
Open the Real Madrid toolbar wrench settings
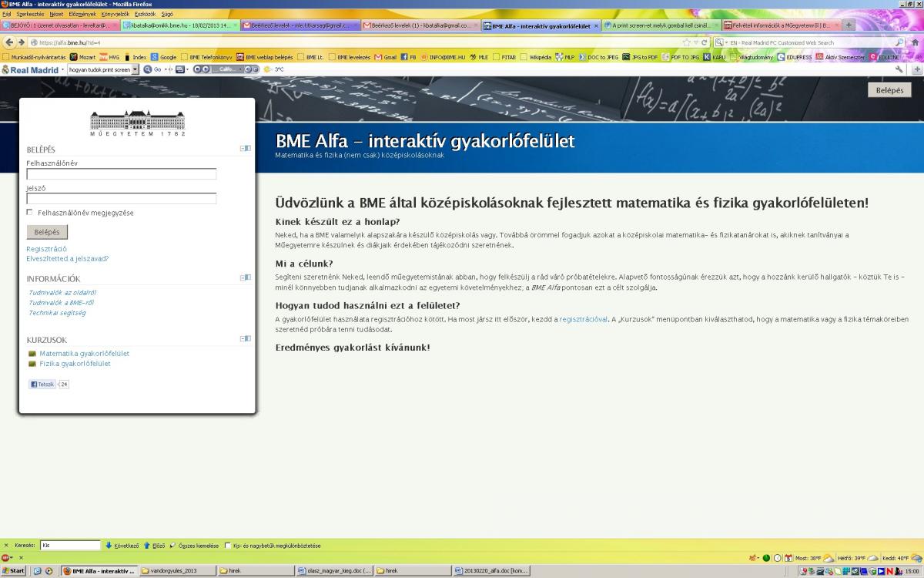point(899,69)
